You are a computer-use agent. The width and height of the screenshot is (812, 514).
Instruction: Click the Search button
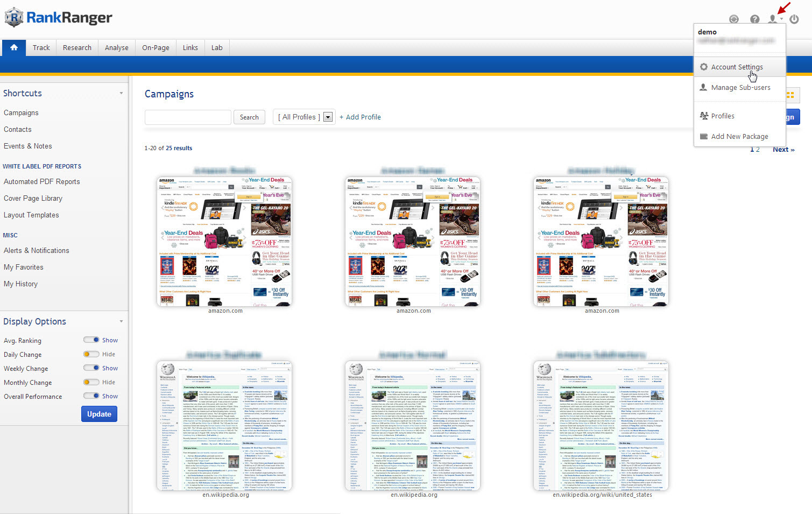(x=249, y=117)
